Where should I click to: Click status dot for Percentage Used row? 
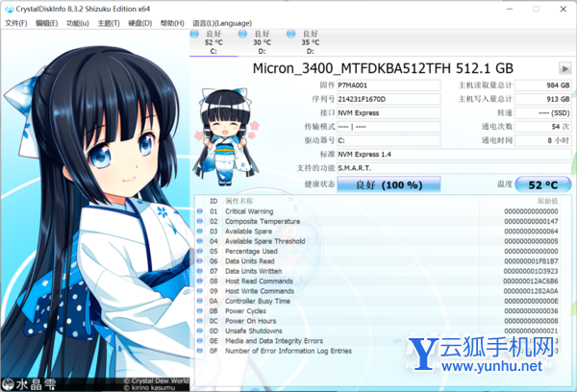coord(200,251)
